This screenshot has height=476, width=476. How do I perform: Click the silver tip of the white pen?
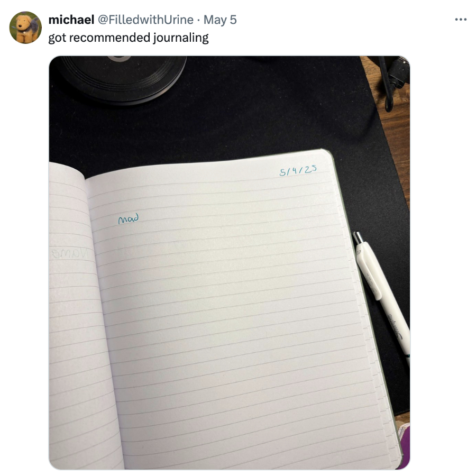[x=358, y=237]
